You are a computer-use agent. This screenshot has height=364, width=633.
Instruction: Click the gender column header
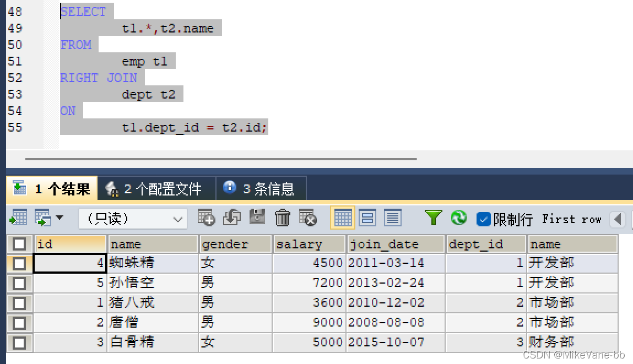pyautogui.click(x=235, y=244)
